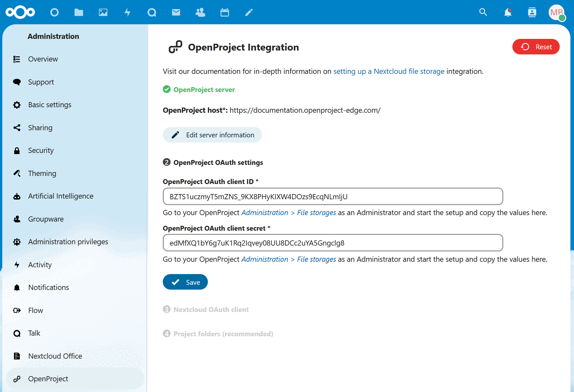This screenshot has height=392, width=574.
Task: Select Theming in the admin sidebar
Action: tap(42, 173)
